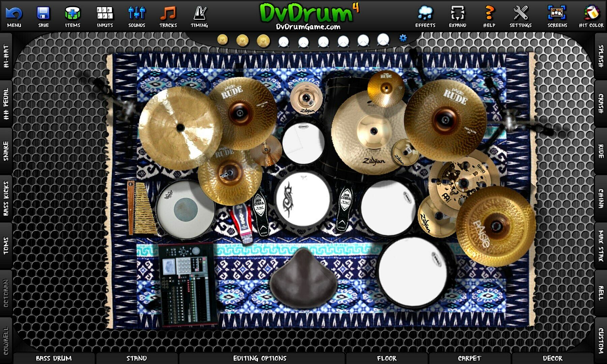Select the Bell side tab
607x364 pixels.
601,293
